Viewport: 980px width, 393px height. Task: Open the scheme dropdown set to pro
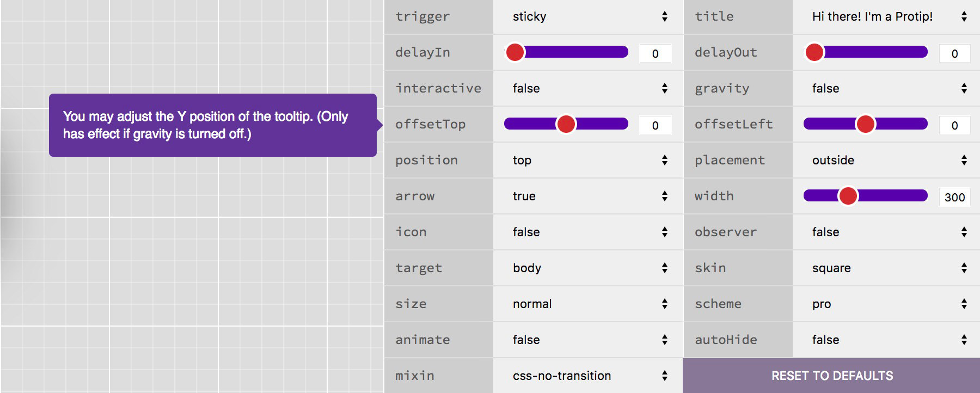tap(887, 304)
